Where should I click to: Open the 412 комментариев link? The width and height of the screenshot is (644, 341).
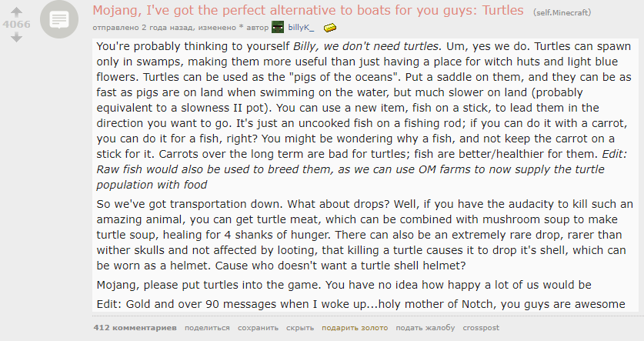coord(135,327)
